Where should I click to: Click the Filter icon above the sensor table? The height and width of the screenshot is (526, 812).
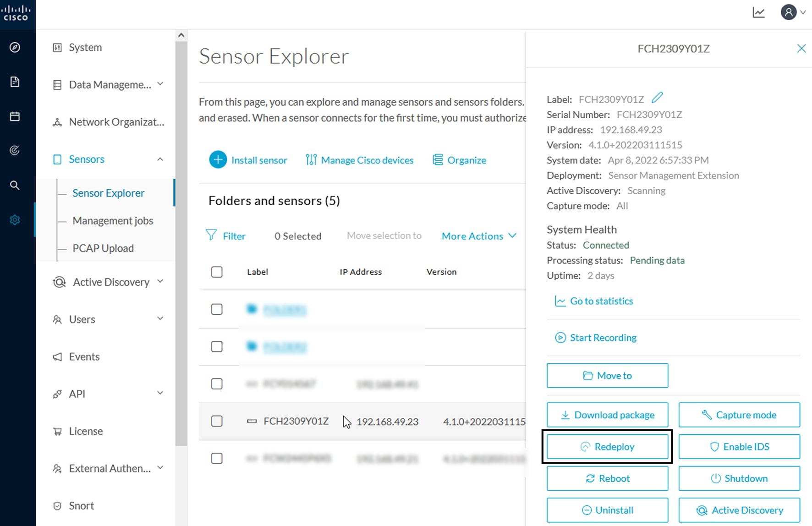click(211, 235)
